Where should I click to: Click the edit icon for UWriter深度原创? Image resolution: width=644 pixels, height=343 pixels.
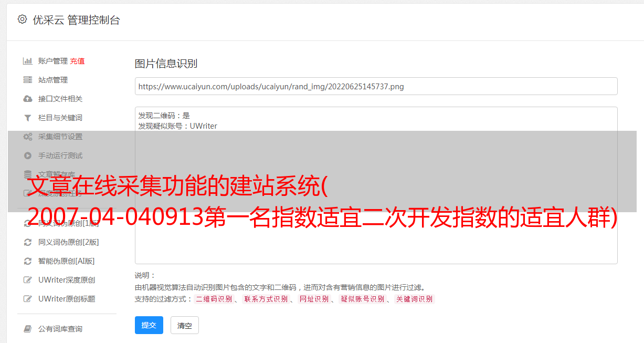click(x=28, y=280)
